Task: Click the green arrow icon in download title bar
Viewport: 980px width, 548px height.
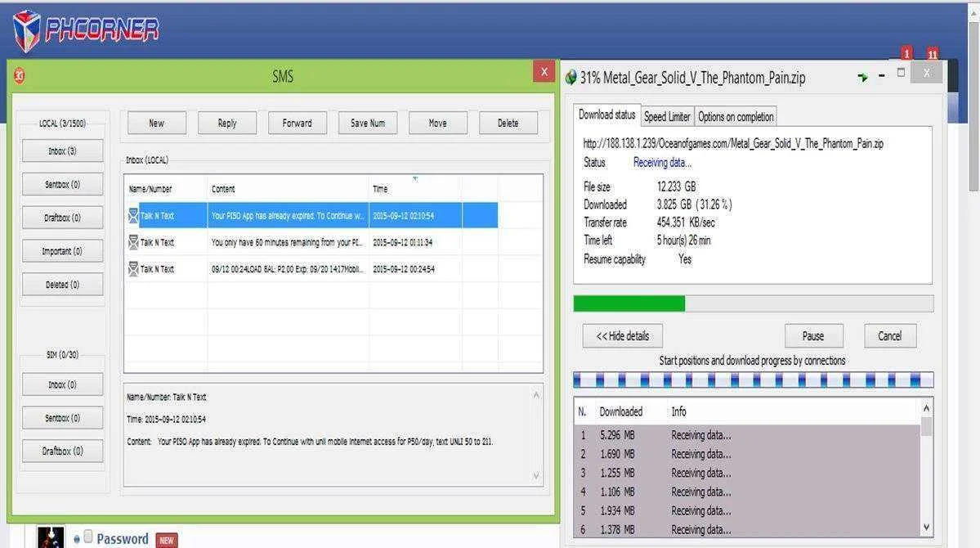Action: click(x=862, y=77)
